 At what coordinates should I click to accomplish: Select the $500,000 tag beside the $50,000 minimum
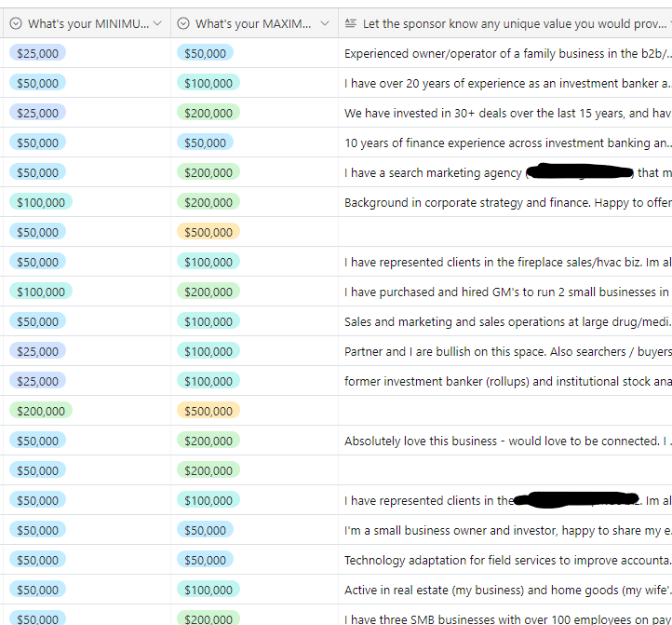[208, 232]
